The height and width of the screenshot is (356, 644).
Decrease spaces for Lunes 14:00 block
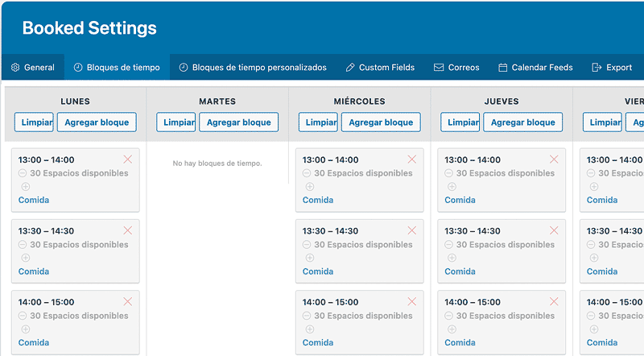[x=23, y=316]
